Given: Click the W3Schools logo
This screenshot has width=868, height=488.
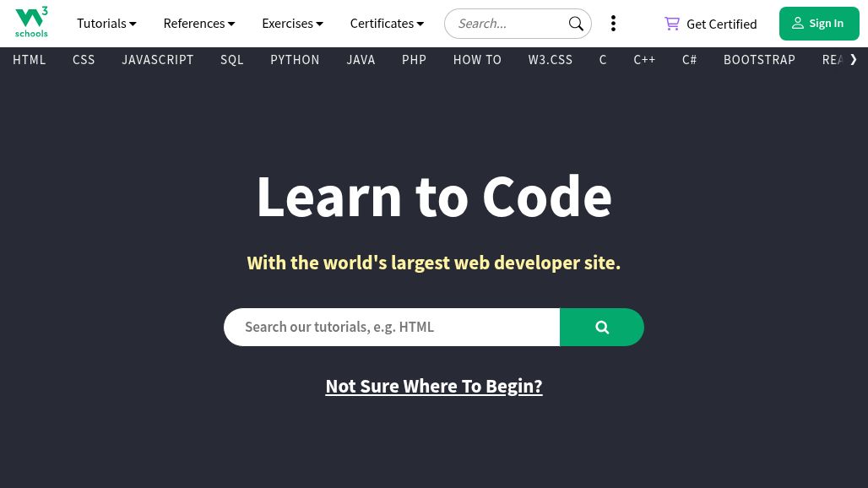Looking at the screenshot, I should click(31, 23).
